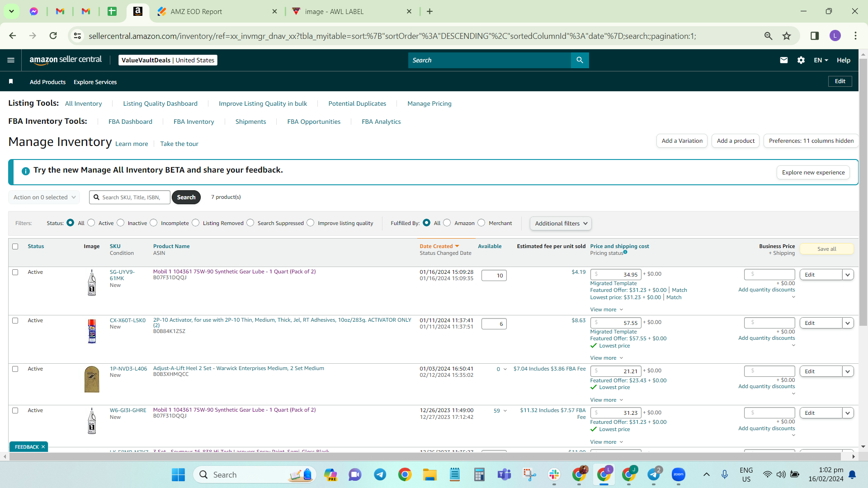Select the Search Suppressed status filter

[x=250, y=223]
